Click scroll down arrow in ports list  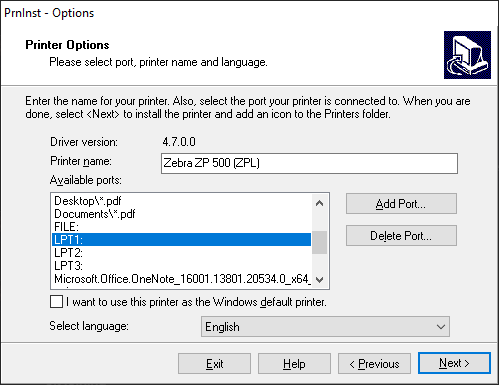(319, 279)
